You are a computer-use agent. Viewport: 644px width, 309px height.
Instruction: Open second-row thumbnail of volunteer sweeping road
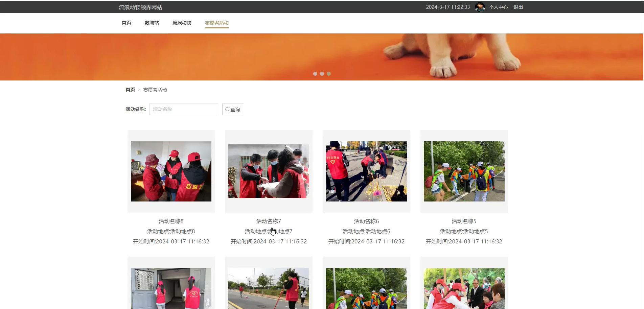point(269,288)
